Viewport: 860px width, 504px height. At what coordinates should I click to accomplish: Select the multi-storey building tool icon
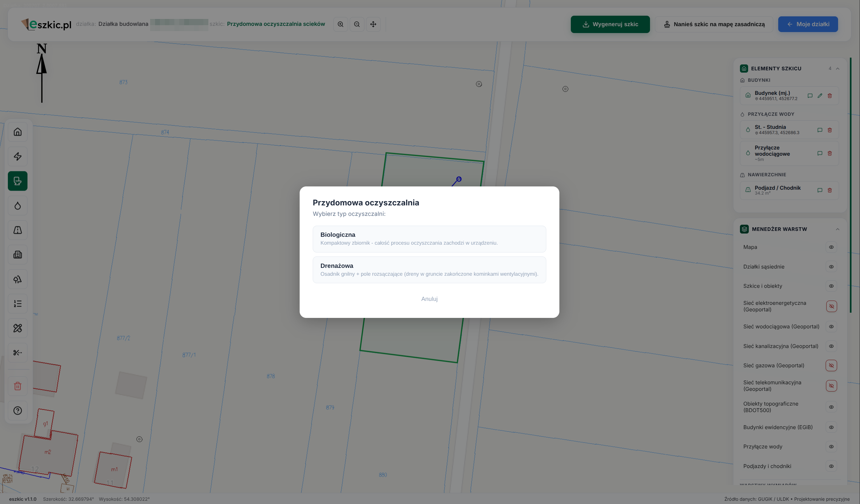click(x=18, y=254)
